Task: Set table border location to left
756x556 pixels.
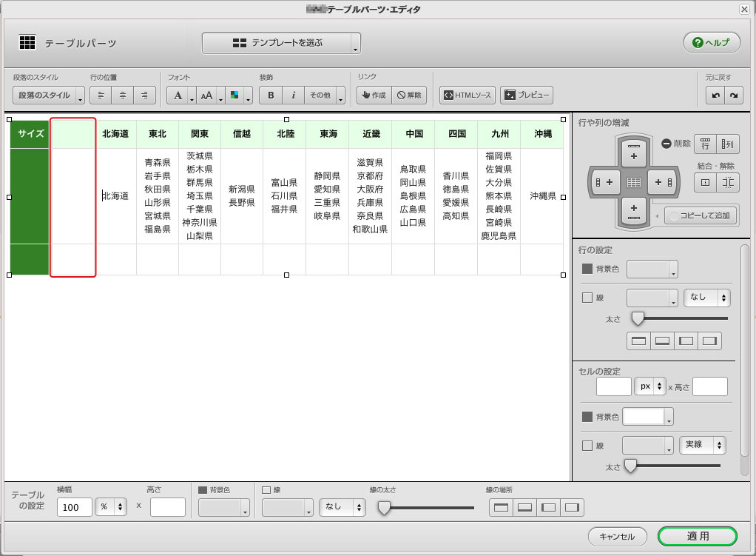Action: click(548, 507)
